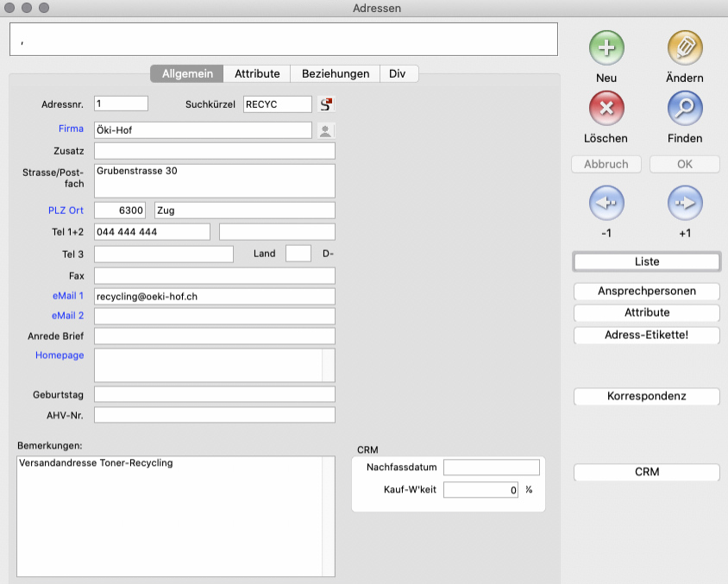This screenshot has height=584, width=728.
Task: Open the Liste button
Action: [x=647, y=261]
